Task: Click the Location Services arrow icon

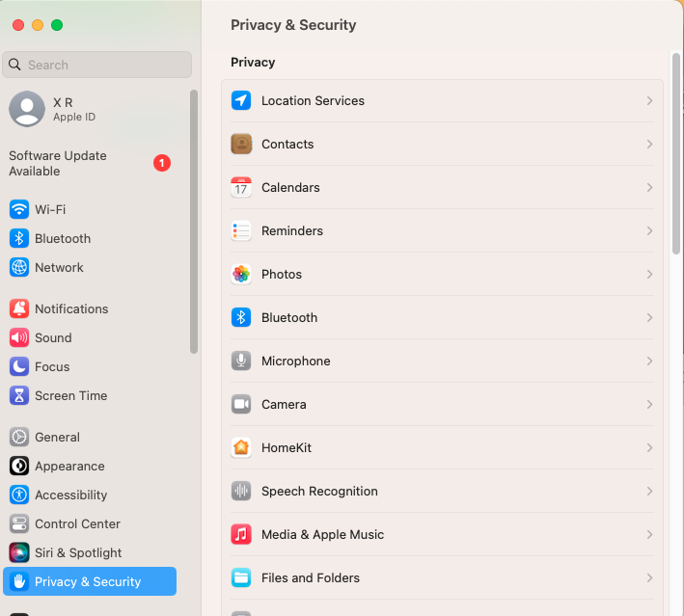Action: click(x=241, y=100)
